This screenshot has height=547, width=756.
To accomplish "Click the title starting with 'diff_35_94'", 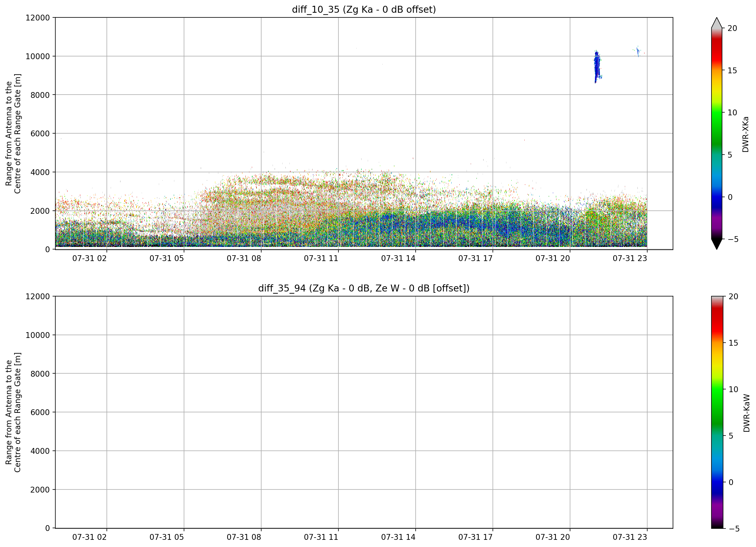I will (364, 288).
